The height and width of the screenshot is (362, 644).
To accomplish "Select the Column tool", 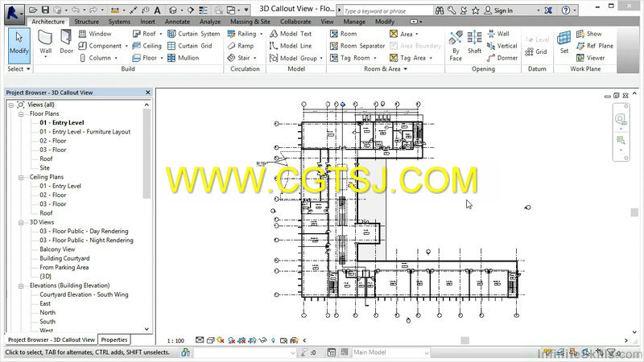I will click(x=95, y=58).
